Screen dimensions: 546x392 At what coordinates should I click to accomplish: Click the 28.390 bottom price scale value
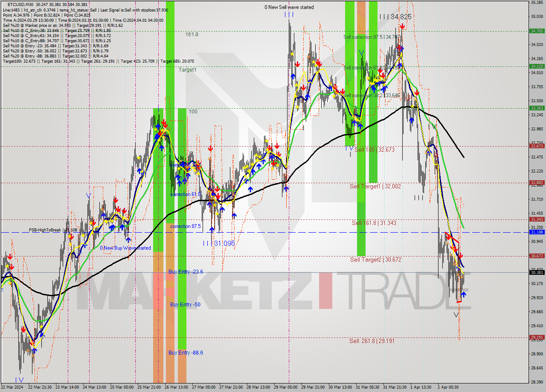(536, 382)
